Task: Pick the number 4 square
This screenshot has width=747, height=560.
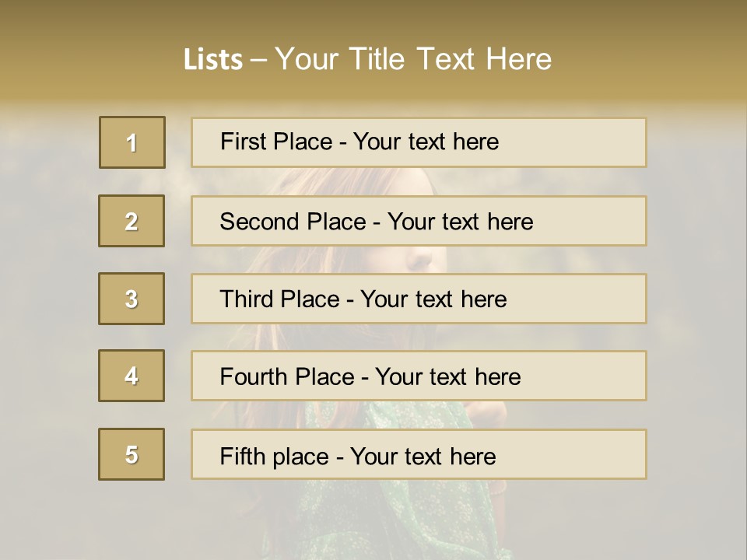Action: [132, 376]
